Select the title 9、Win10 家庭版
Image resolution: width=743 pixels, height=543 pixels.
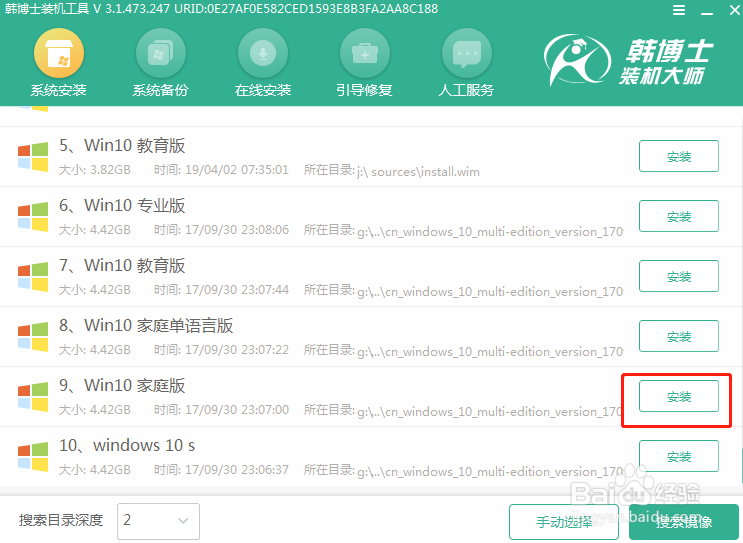point(122,386)
